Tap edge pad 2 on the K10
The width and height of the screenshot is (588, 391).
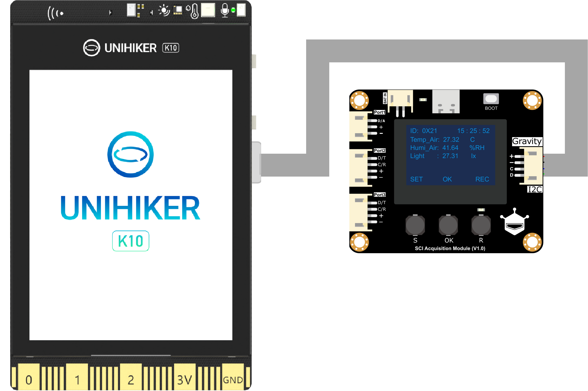pos(131,377)
